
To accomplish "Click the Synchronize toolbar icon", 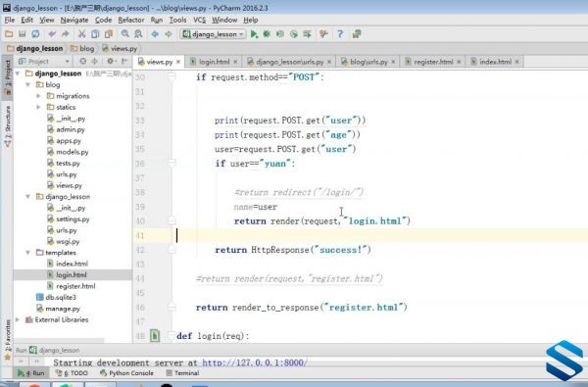I will pyautogui.click(x=35, y=34).
